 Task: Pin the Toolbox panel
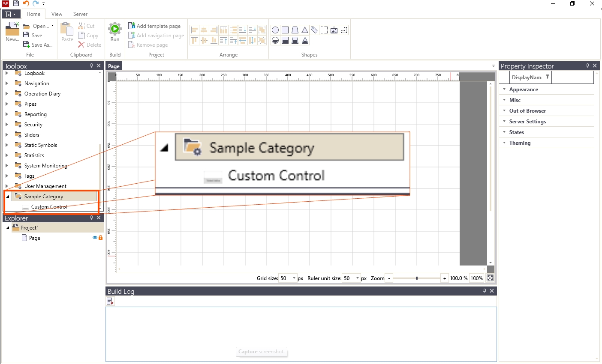91,66
